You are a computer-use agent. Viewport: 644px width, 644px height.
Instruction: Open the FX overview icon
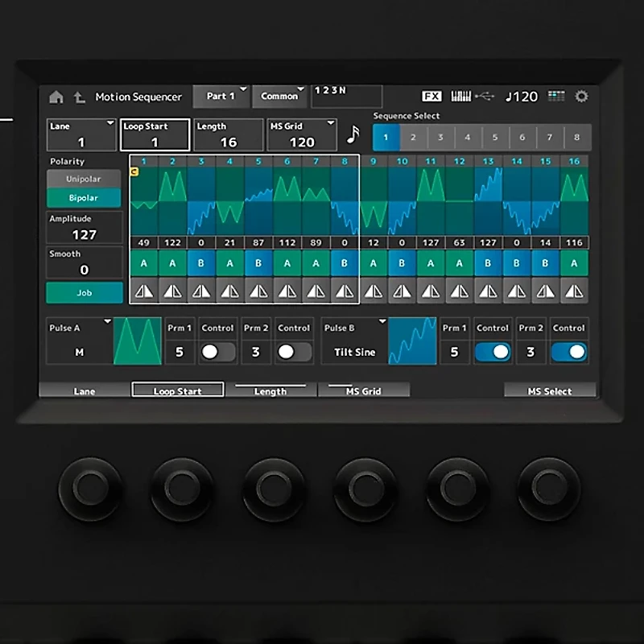(x=431, y=95)
